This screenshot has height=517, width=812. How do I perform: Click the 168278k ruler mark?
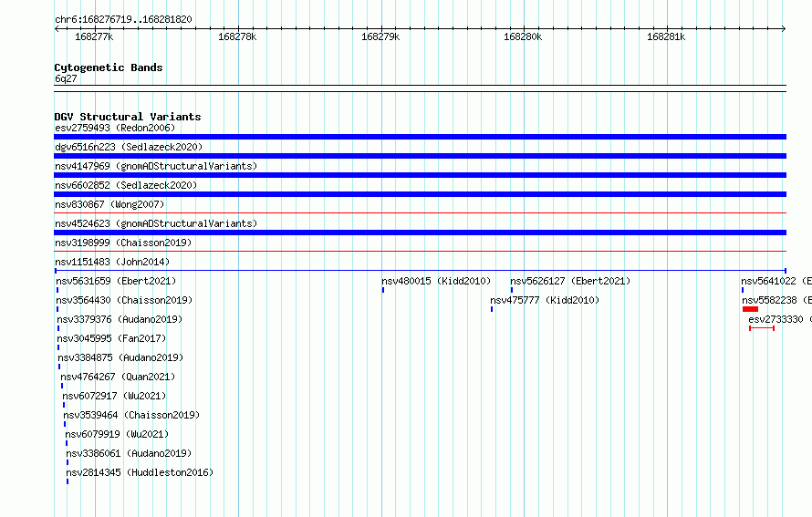tap(237, 36)
